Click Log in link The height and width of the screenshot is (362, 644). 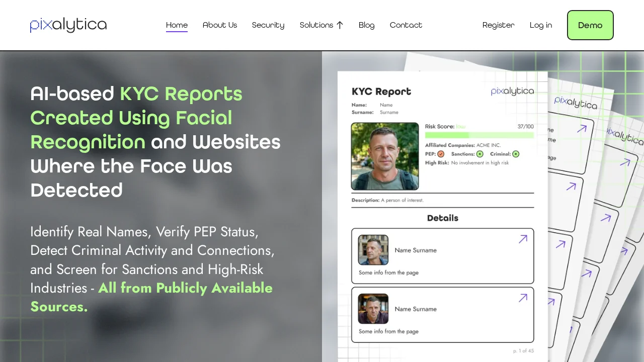point(541,25)
